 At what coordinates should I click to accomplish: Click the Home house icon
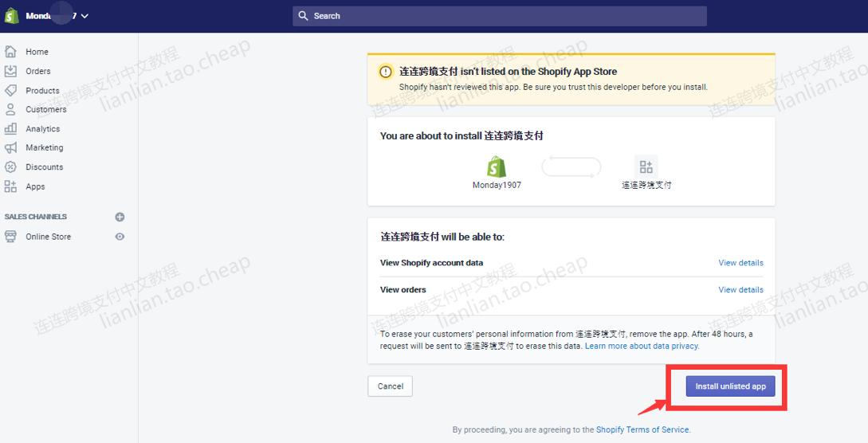[10, 52]
